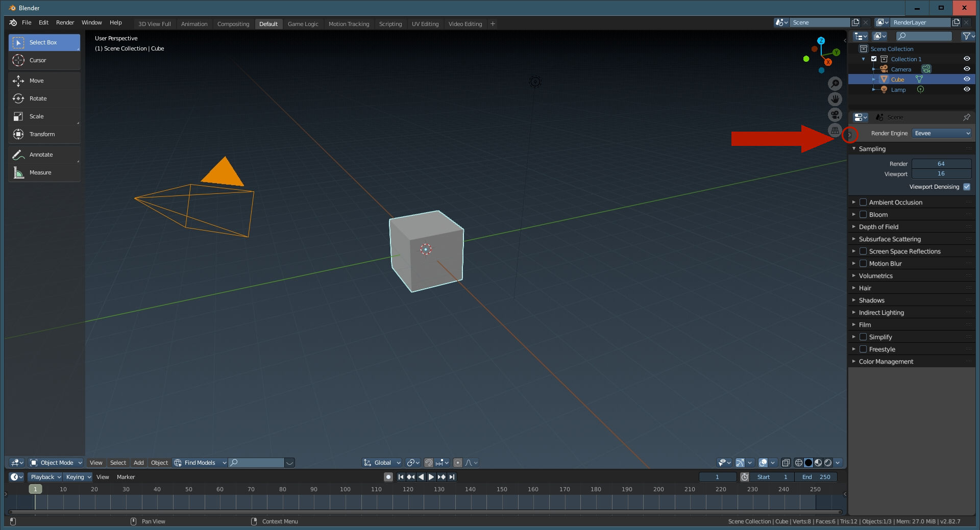980x530 pixels.
Task: Click the Blender logo menu icon
Action: point(13,23)
